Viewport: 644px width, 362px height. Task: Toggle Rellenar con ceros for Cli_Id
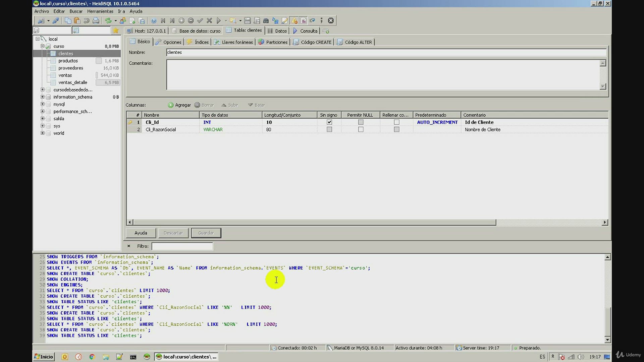pyautogui.click(x=396, y=122)
